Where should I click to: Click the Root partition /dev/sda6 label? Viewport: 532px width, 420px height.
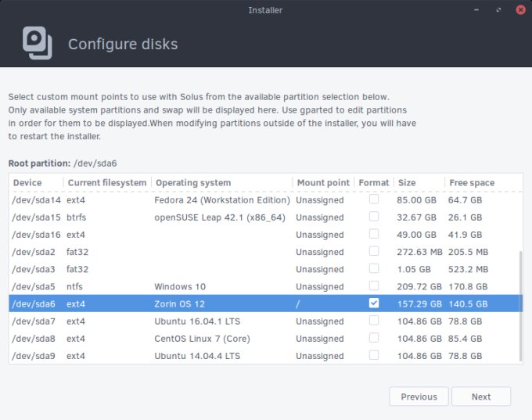63,163
